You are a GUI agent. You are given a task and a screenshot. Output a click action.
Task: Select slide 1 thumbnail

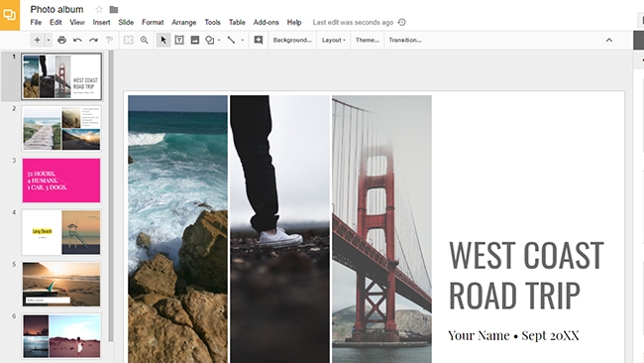pyautogui.click(x=61, y=76)
